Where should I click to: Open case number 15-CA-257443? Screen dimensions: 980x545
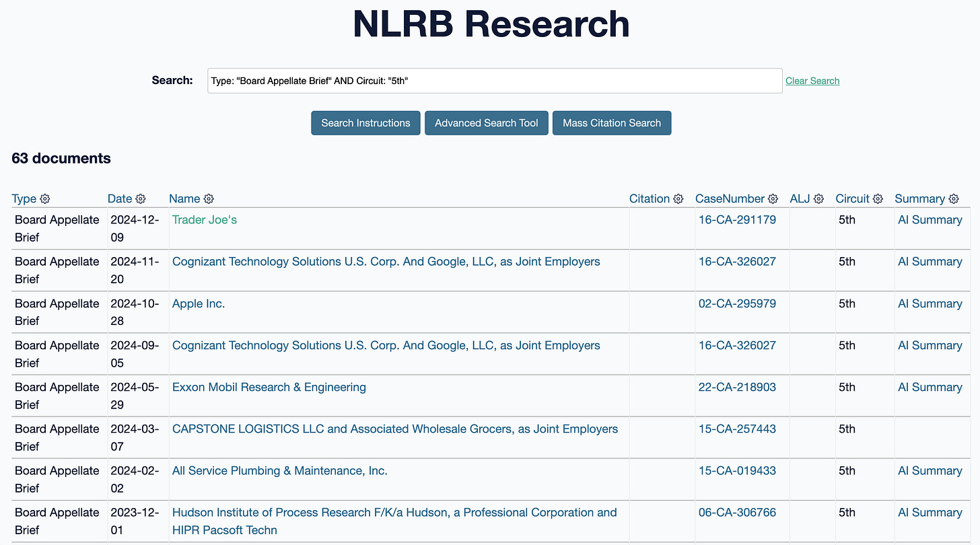(737, 429)
